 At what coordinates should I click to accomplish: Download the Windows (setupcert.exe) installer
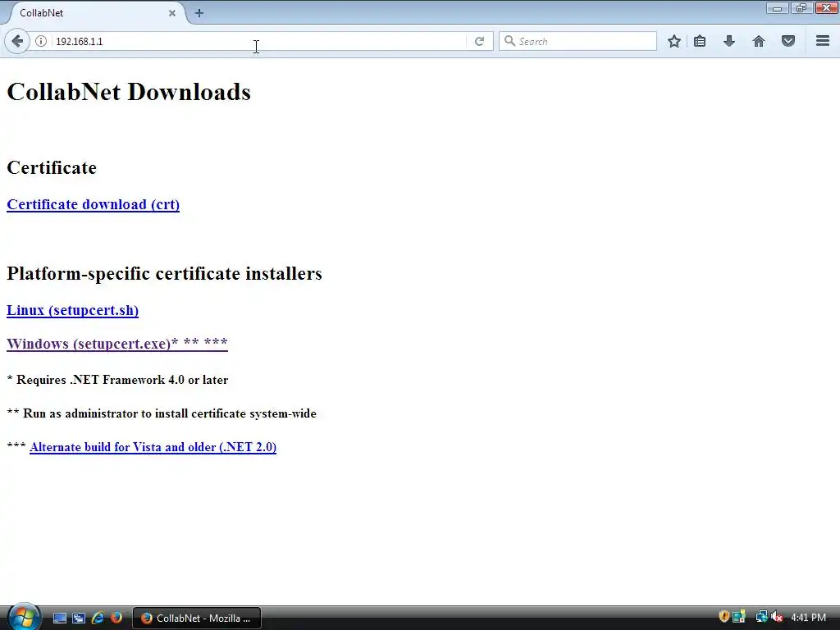tap(117, 344)
